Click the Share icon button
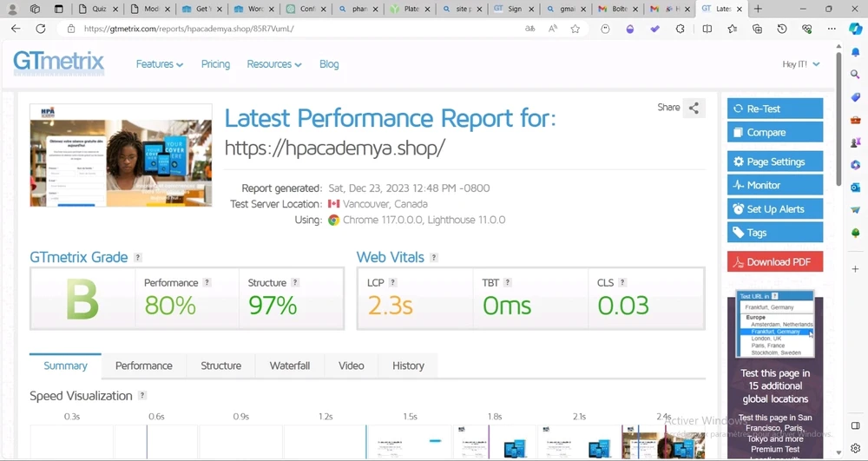The width and height of the screenshot is (868, 461). click(694, 109)
